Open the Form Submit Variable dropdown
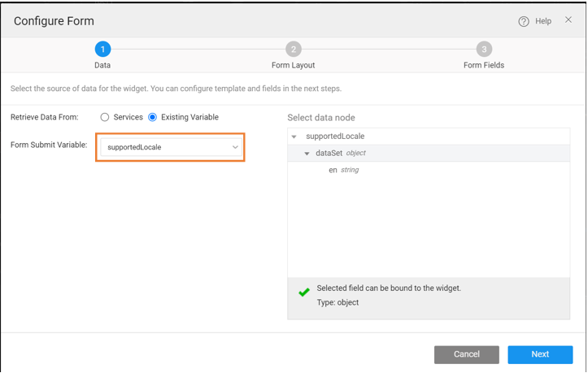The image size is (588, 373). [x=171, y=147]
